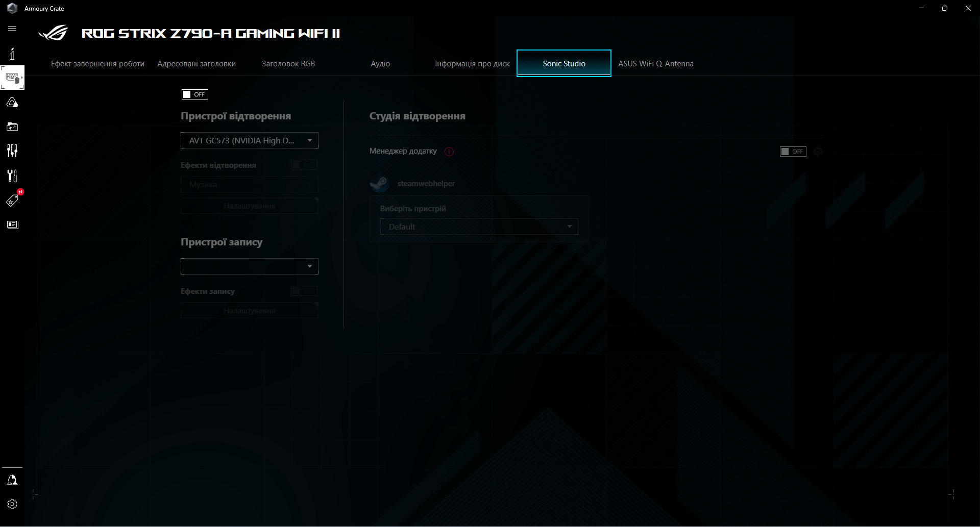Open the ASUS WiFi Q-Antenna tab
Image resolution: width=980 pixels, height=527 pixels.
click(656, 63)
